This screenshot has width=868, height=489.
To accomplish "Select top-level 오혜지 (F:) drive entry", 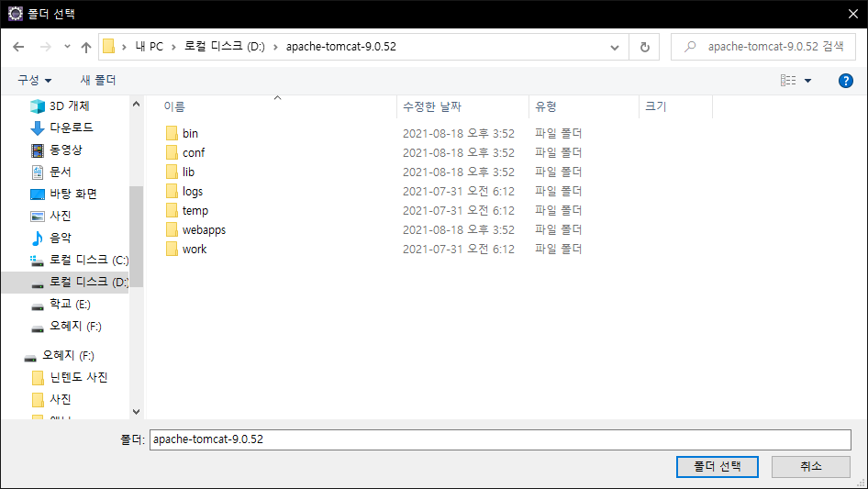I will coord(68,355).
